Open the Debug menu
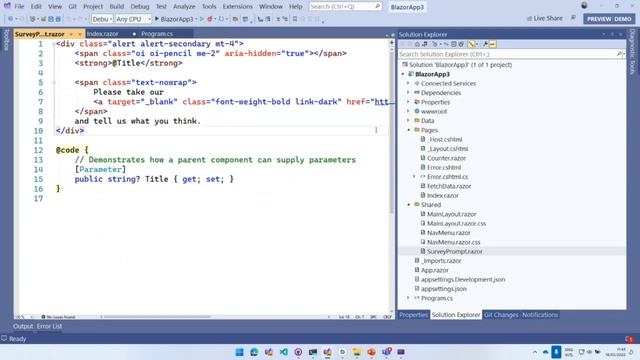This screenshot has width=640, height=360. click(140, 7)
